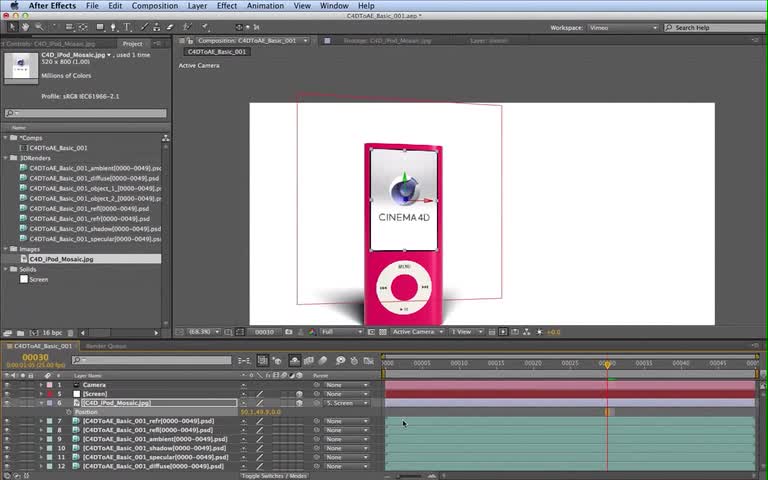Select the Eraser tool
768x480 pixels.
[170, 27]
